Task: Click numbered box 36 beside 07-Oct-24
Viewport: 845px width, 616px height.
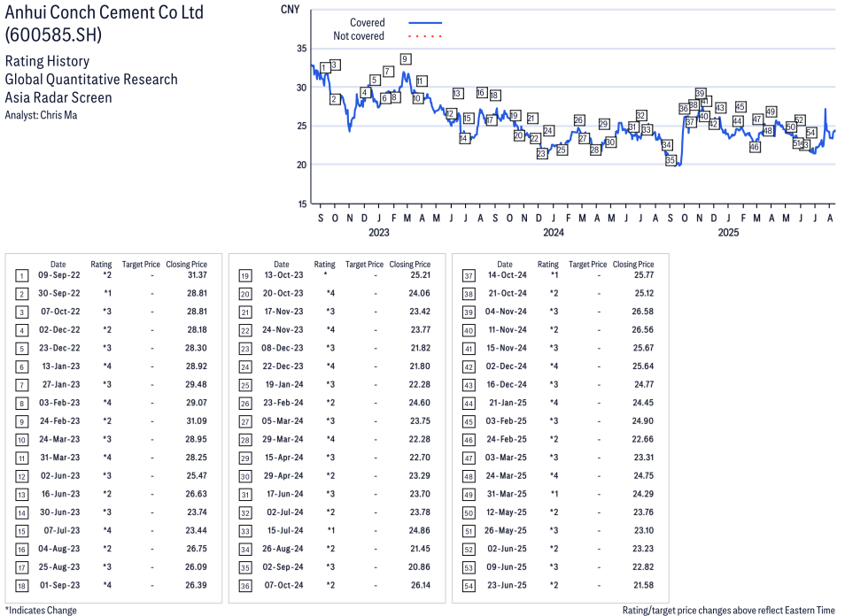Action: pyautogui.click(x=245, y=586)
